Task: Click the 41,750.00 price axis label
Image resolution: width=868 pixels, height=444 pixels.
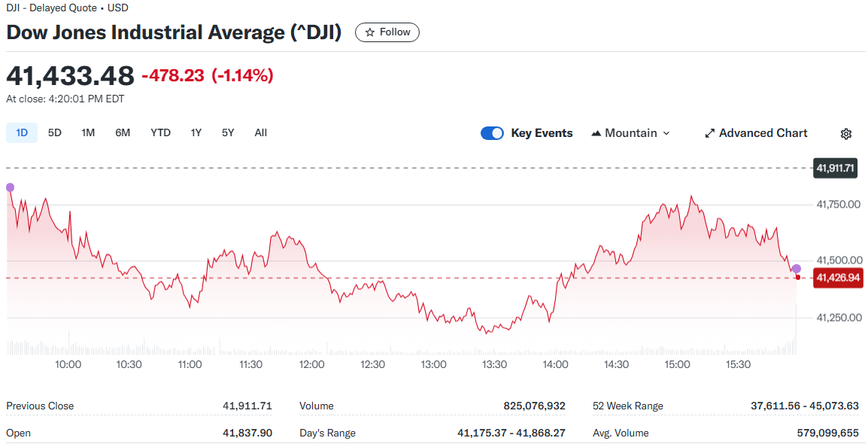Action: pyautogui.click(x=839, y=205)
